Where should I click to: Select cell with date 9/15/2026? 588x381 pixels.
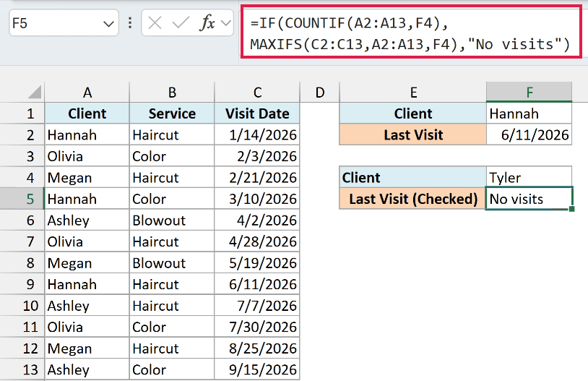[x=257, y=369]
